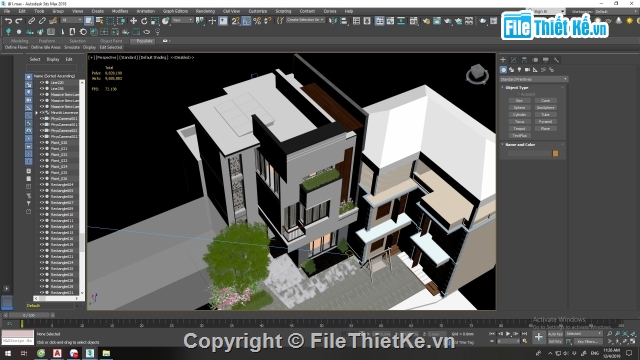This screenshot has width=640, height=360.
Task: Open the Utilities wrench panel
Action: coord(556,60)
